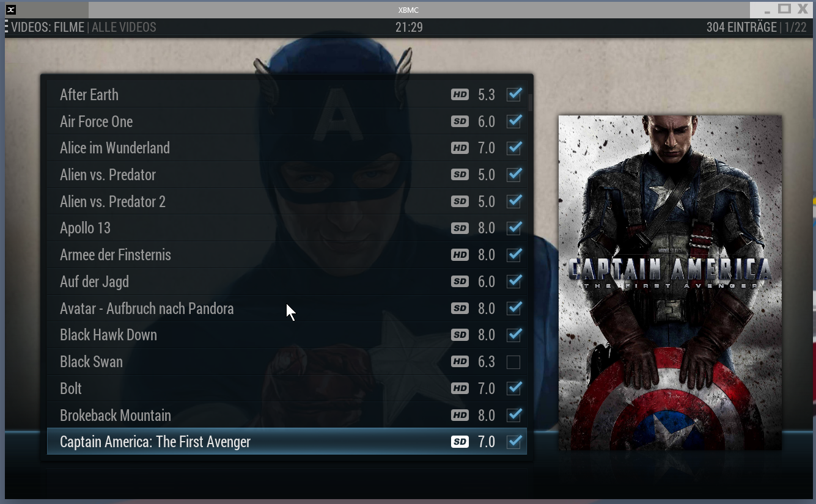Click the XBMC logo icon in title bar
Viewport: 816px width, 504px height.
click(10, 9)
